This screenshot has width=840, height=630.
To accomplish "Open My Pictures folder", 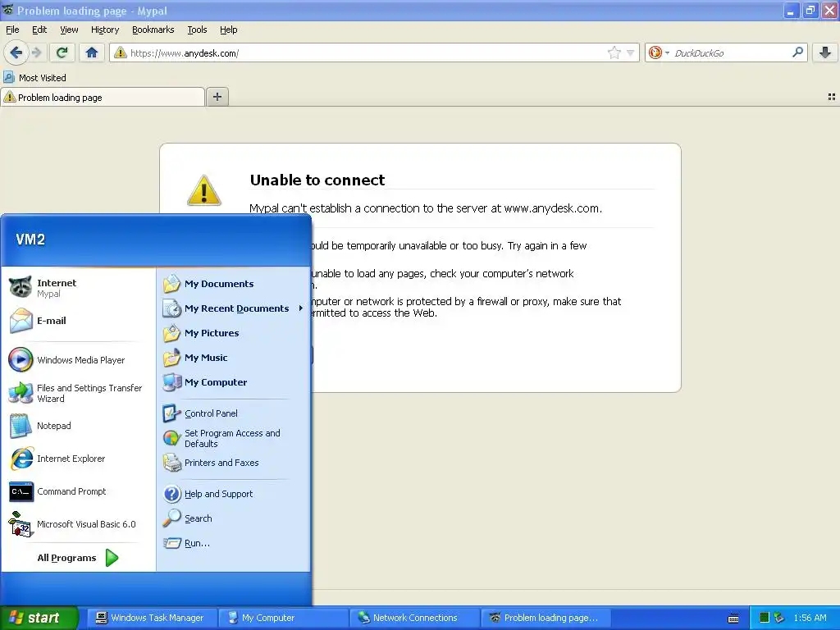I will 234,333.
